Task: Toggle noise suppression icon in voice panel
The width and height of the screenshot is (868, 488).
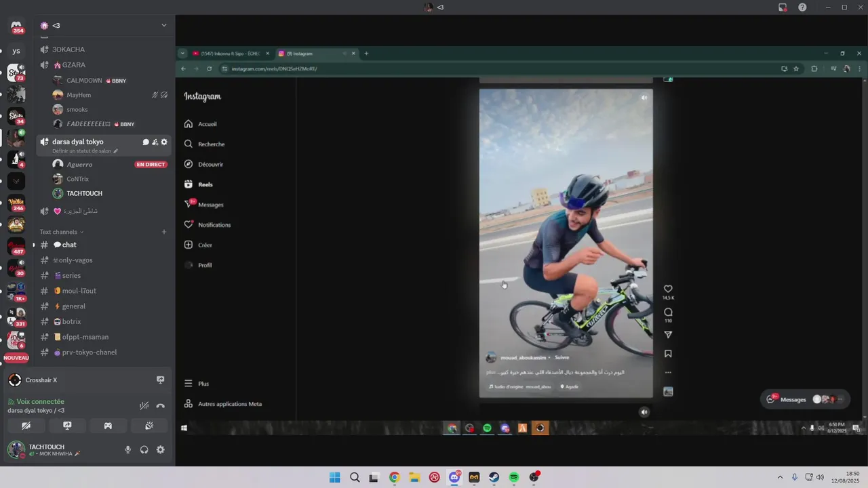Action: tap(144, 406)
